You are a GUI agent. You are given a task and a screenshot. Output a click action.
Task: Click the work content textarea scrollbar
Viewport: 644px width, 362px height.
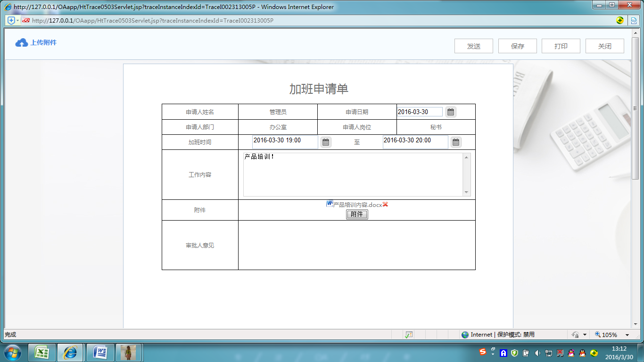tap(466, 174)
